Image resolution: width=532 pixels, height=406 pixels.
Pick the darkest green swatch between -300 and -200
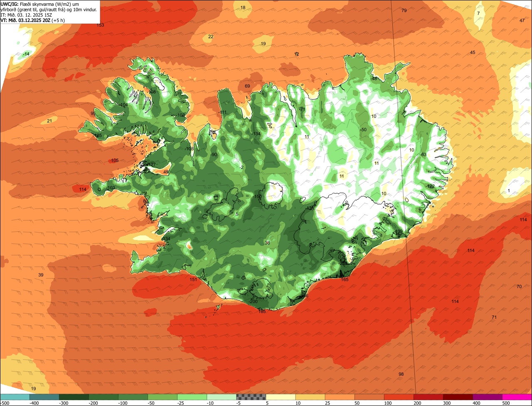point(74,397)
